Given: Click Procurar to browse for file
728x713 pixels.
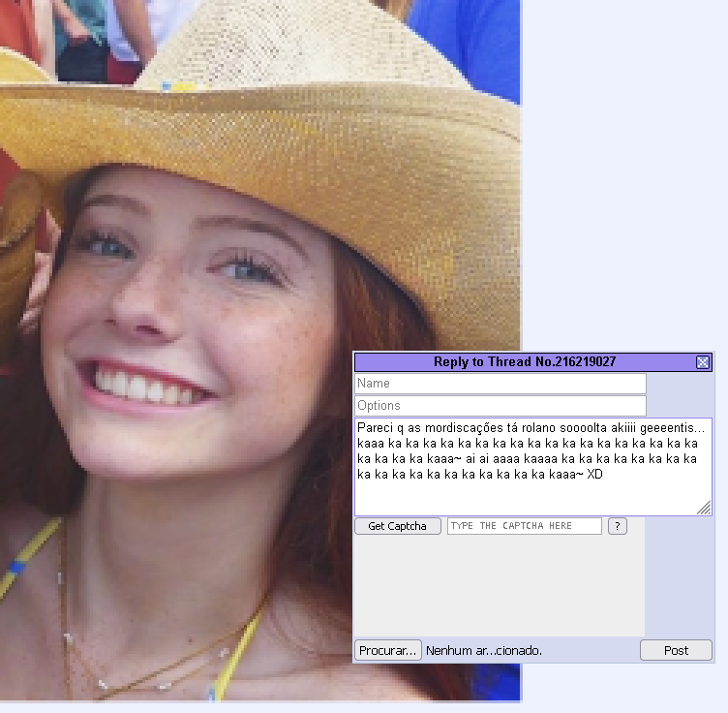Looking at the screenshot, I should (387, 650).
